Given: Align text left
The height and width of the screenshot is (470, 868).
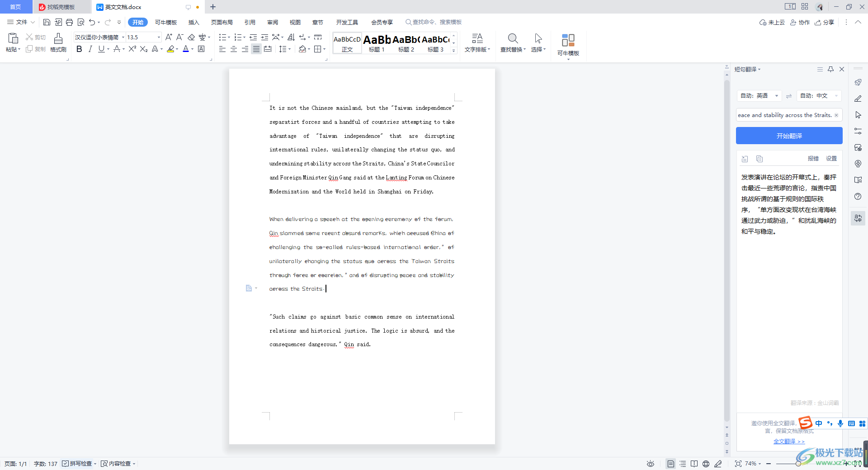Looking at the screenshot, I should pos(222,49).
